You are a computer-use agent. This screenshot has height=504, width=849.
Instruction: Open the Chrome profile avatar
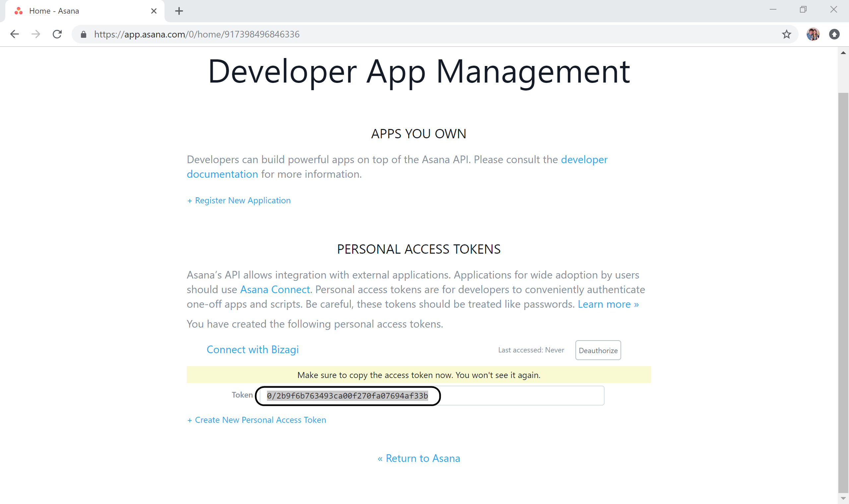[813, 34]
